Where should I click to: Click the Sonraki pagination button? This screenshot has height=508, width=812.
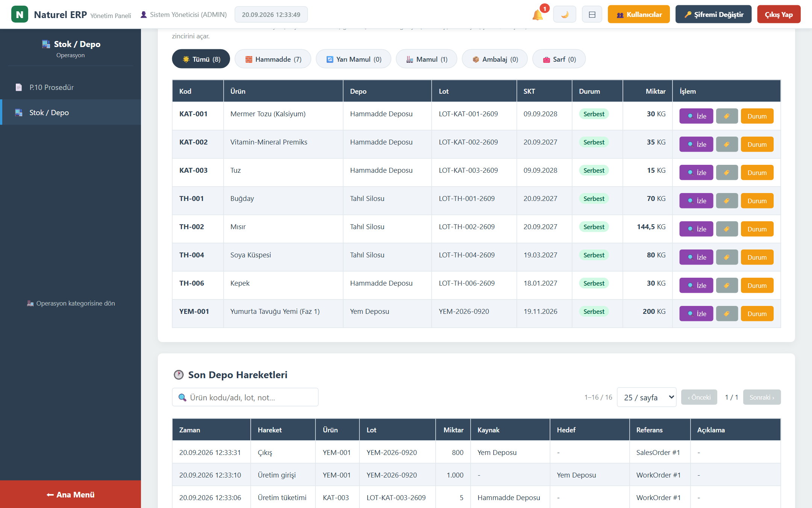coord(762,397)
